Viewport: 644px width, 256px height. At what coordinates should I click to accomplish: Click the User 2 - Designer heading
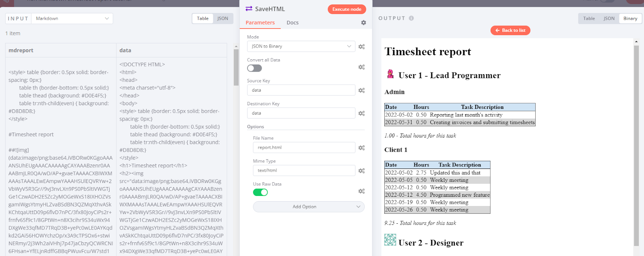(431, 243)
